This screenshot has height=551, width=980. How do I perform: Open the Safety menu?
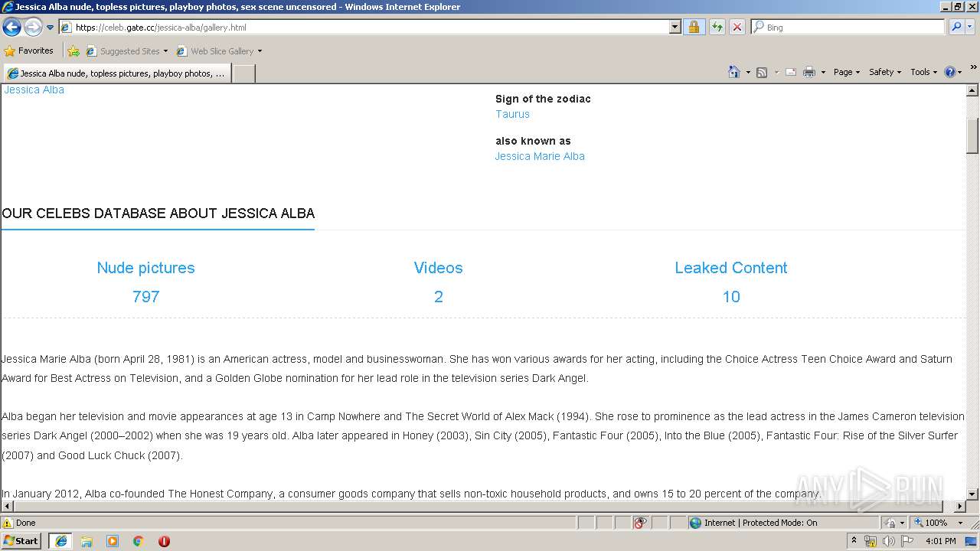coord(885,72)
